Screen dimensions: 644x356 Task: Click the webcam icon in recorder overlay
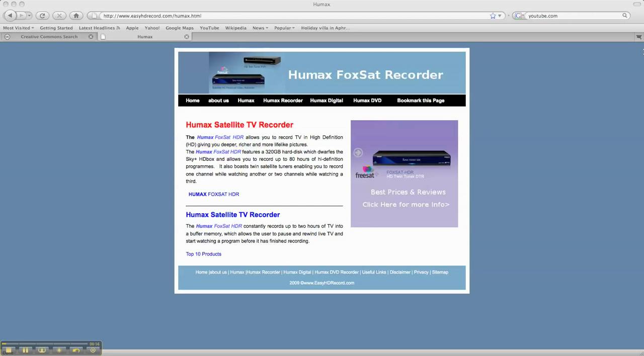click(x=42, y=350)
